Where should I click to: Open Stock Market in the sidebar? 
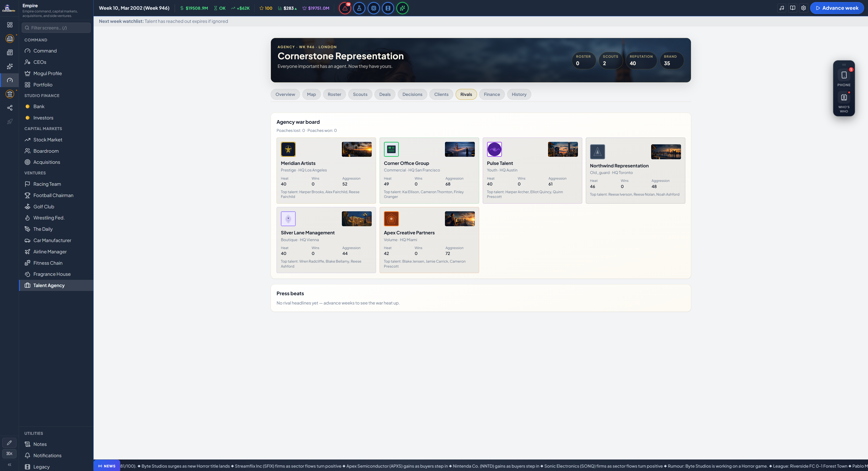(x=56, y=140)
